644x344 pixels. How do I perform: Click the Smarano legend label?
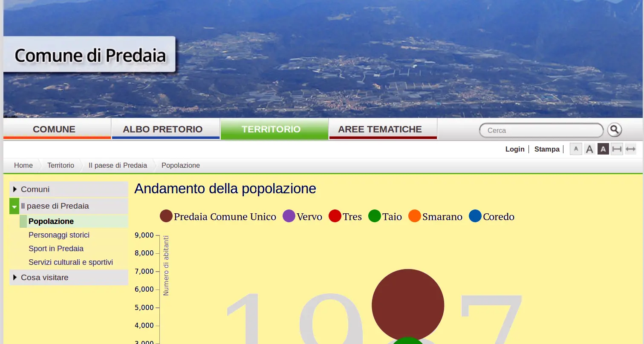[x=442, y=217]
